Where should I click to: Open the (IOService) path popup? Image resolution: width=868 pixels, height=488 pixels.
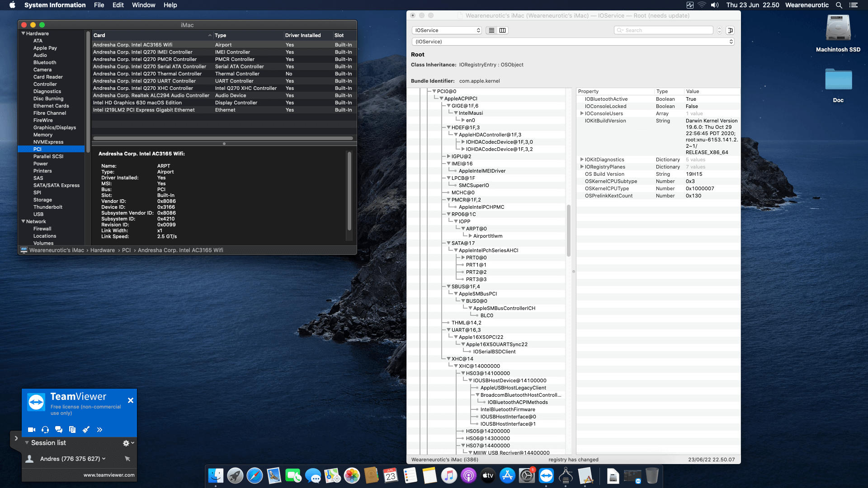(x=573, y=42)
